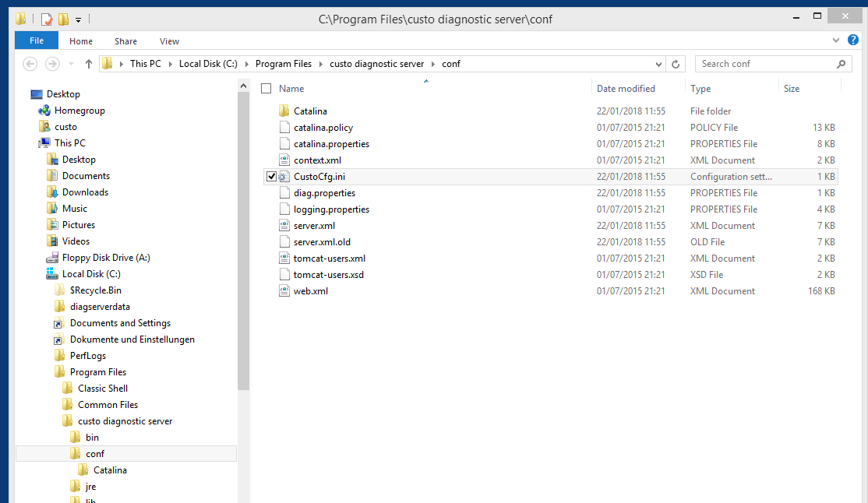
Task: Click the breadcrumb arrow after custo diagnostic server
Action: point(433,64)
